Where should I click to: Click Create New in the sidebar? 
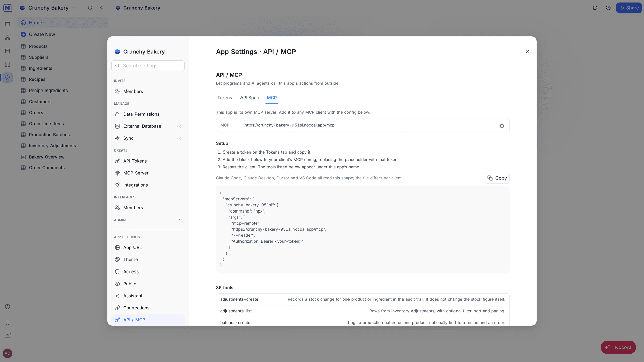[62, 34]
